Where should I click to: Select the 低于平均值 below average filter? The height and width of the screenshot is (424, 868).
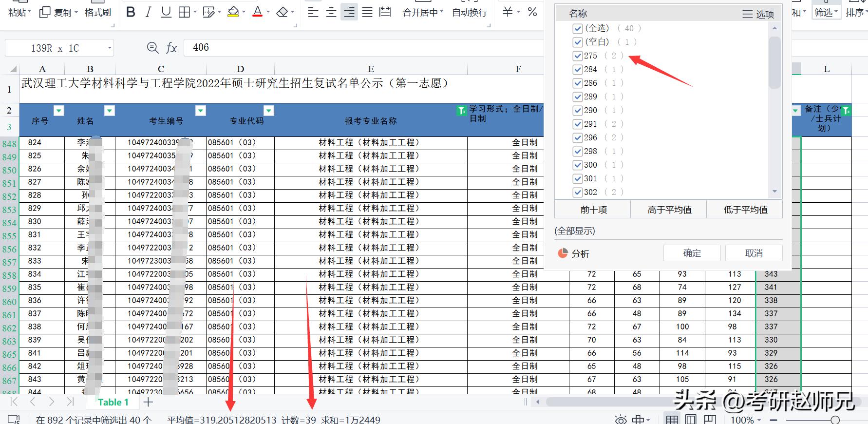coord(745,210)
